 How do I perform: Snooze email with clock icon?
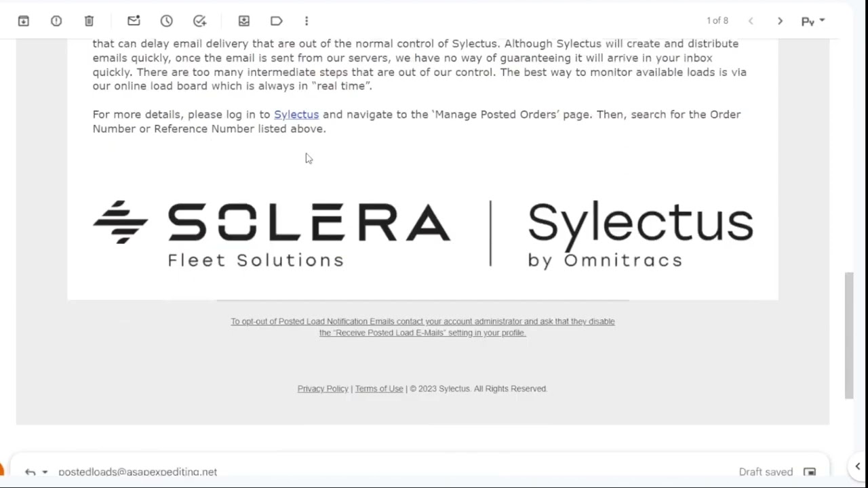(166, 21)
